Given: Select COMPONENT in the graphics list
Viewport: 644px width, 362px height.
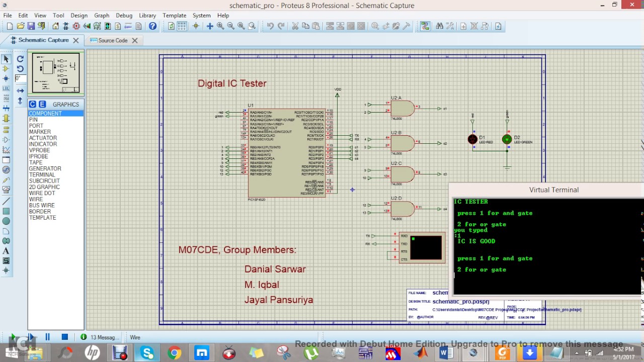Looking at the screenshot, I should 56,114.
